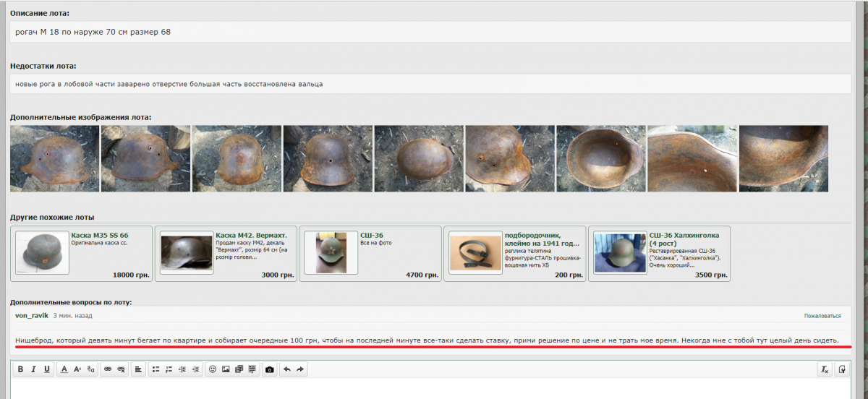
Task: Toggle bold formatting in the editor
Action: point(21,369)
